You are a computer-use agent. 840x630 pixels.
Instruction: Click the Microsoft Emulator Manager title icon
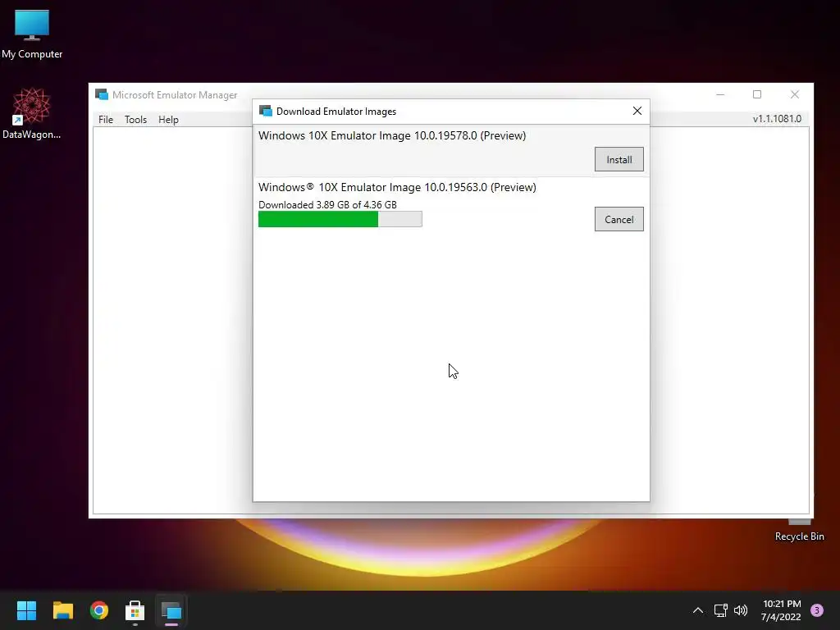coord(101,95)
